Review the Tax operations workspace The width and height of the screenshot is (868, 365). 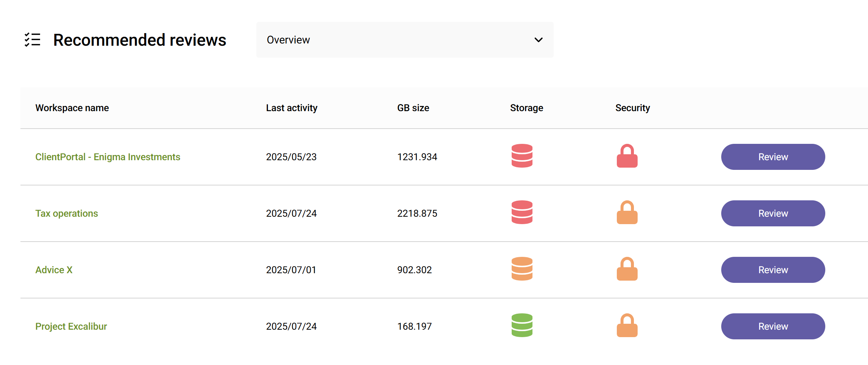point(773,213)
